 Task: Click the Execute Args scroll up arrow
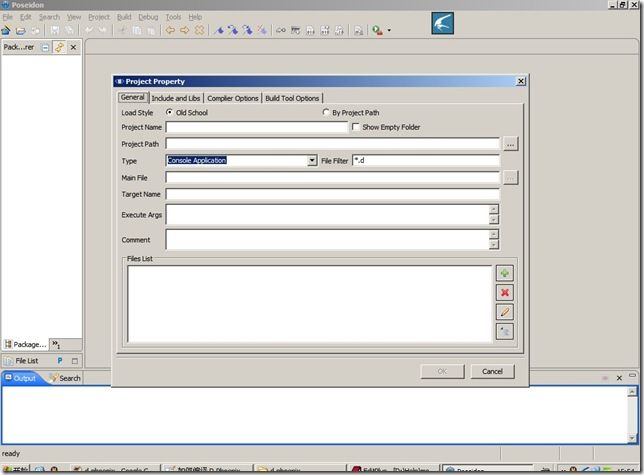(494, 209)
